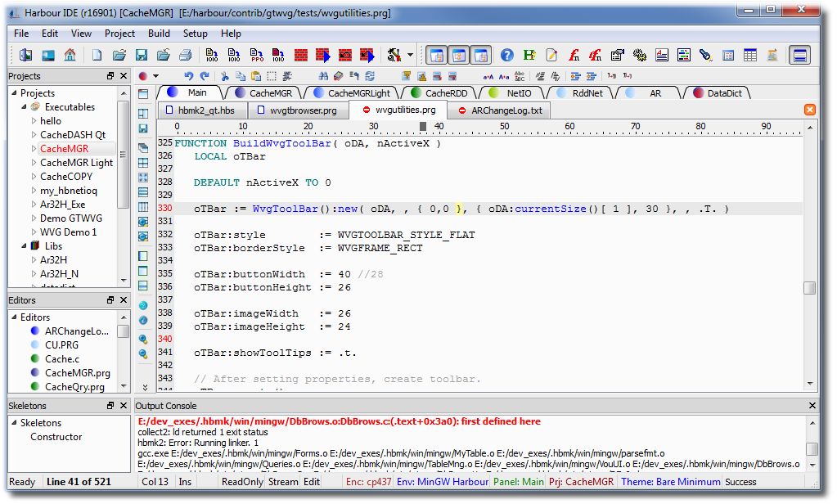Click the scissors cut icon
Screen dimensions: 837x504
224,76
